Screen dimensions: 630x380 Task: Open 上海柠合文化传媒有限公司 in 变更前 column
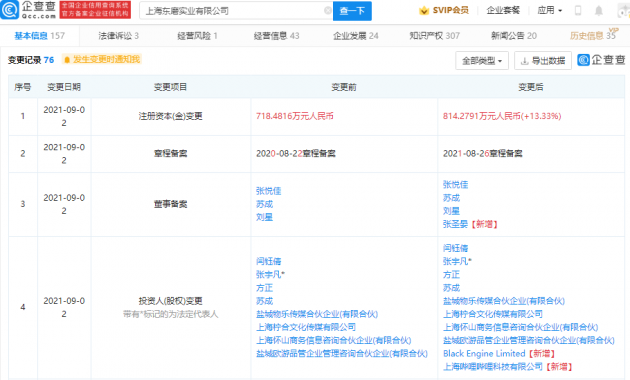(x=306, y=327)
